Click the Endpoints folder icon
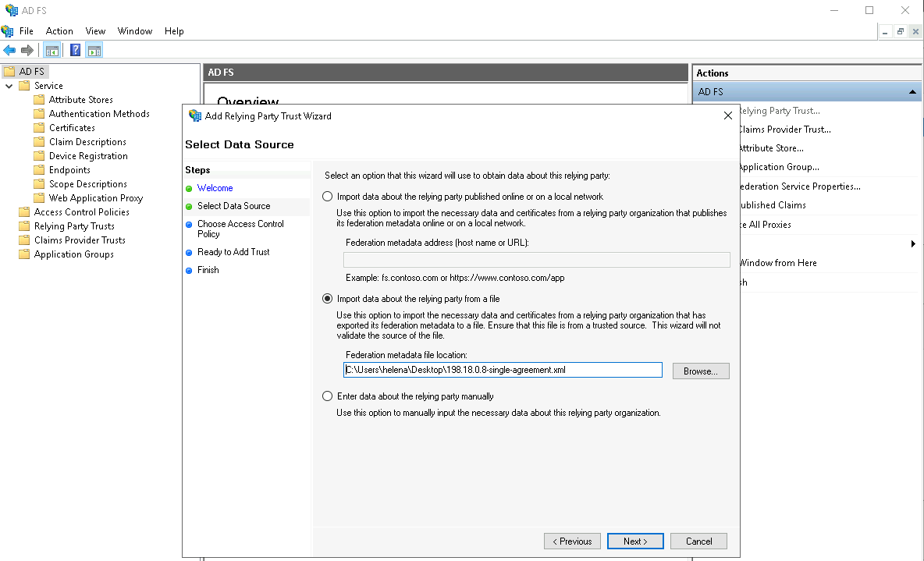The height and width of the screenshot is (561, 924). (40, 170)
